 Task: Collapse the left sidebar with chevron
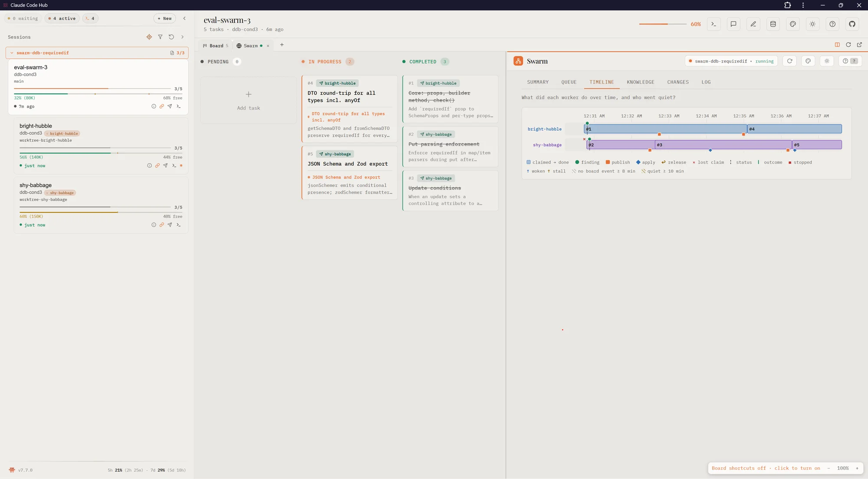(x=184, y=18)
